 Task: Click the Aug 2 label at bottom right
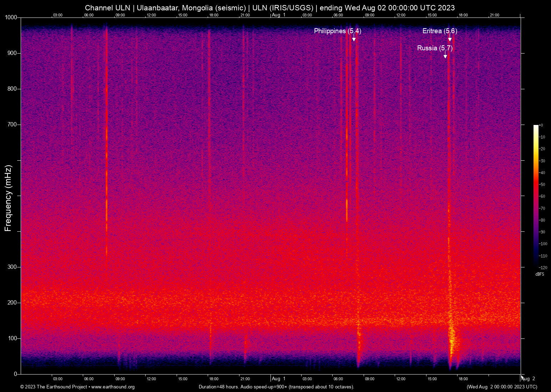pos(528,378)
